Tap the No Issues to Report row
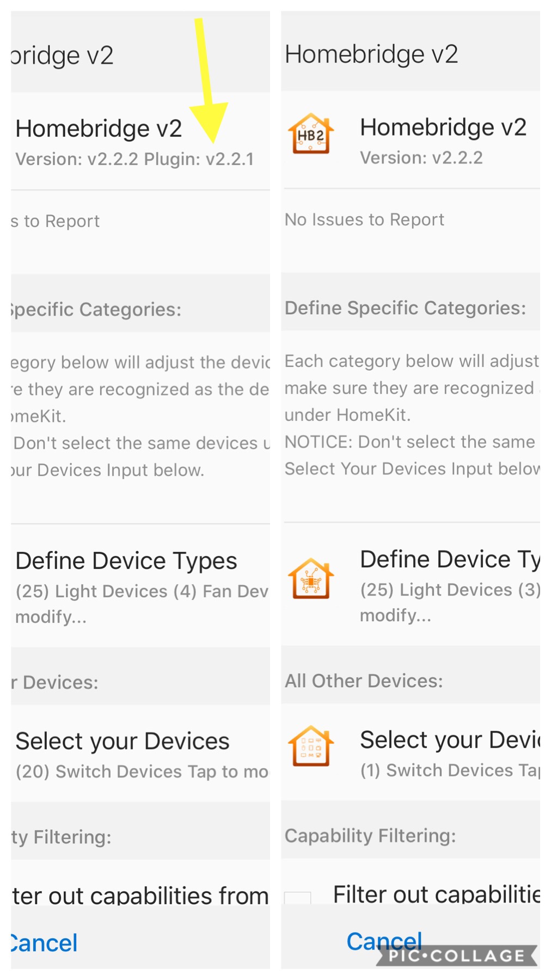The width and height of the screenshot is (551, 980). (x=364, y=219)
